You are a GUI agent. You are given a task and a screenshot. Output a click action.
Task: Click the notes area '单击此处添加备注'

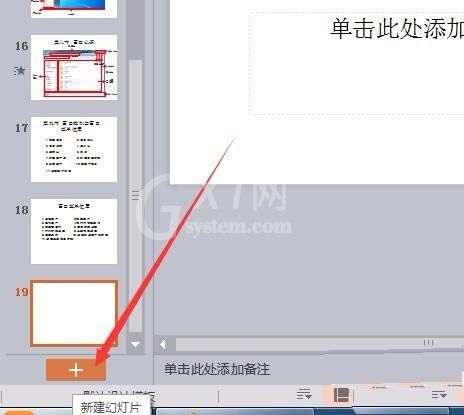click(217, 369)
